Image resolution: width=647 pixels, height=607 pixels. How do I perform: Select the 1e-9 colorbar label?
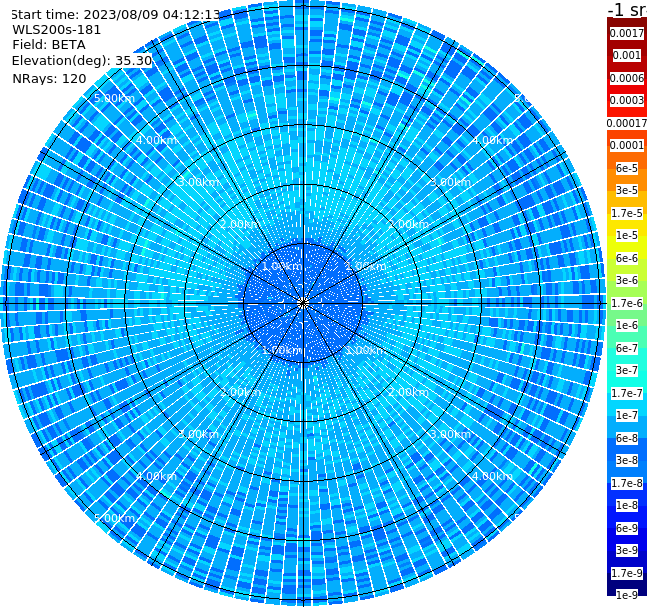pos(627,595)
